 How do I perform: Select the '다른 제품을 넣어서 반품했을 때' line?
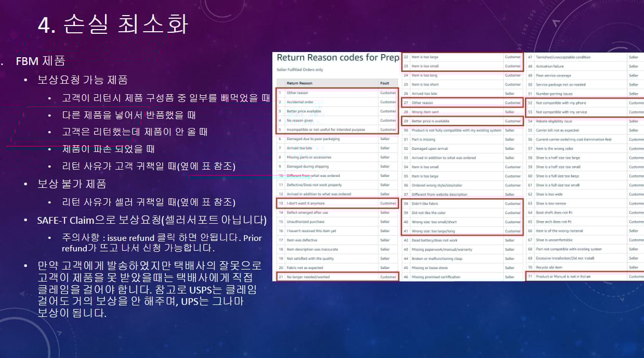point(129,114)
